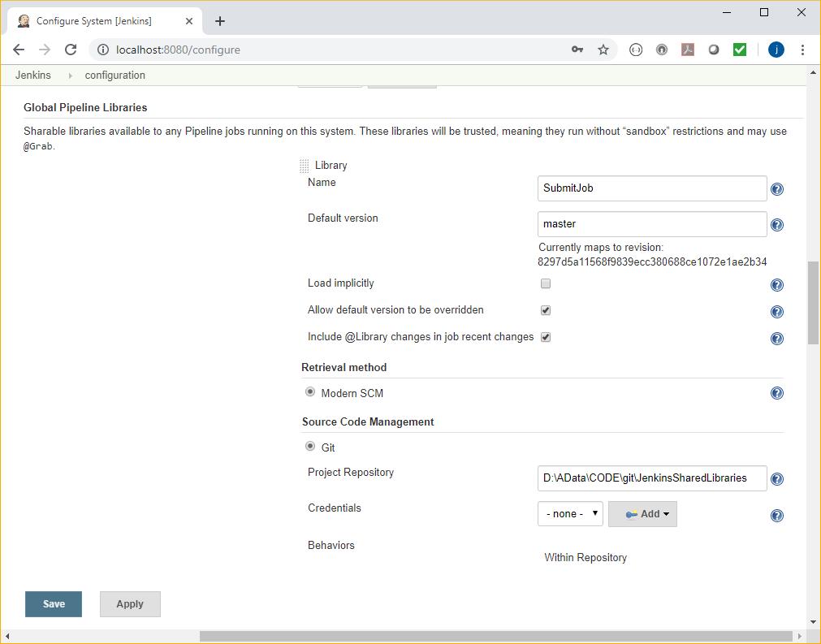The image size is (821, 644).
Task: Click the scroll left arrow at the bottom
Action: point(6,636)
